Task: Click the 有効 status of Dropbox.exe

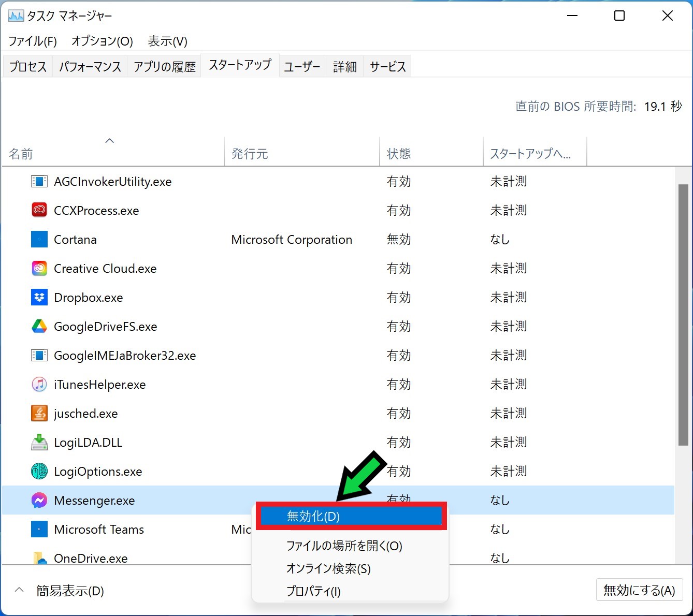Action: point(399,298)
